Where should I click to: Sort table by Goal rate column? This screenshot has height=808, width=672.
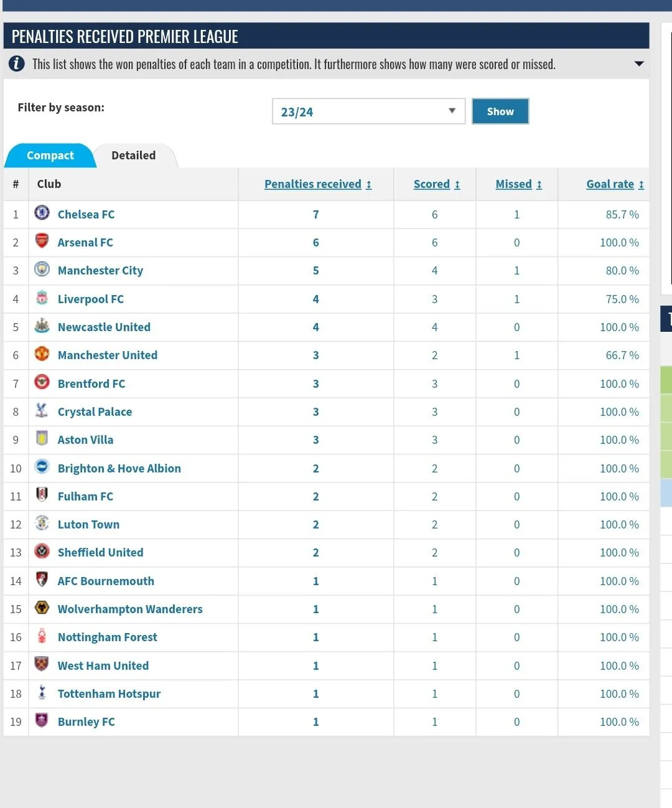point(615,184)
